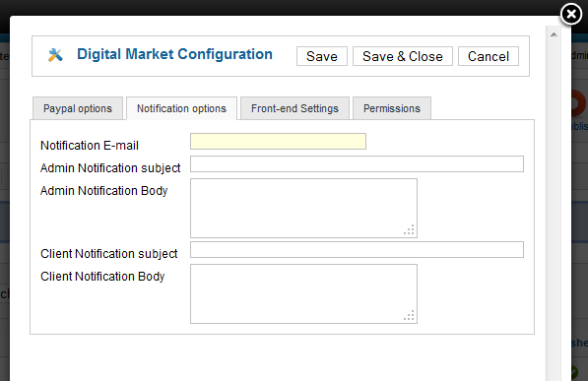Focus the Client Notification subject field
The image size is (588, 381).
coord(357,250)
